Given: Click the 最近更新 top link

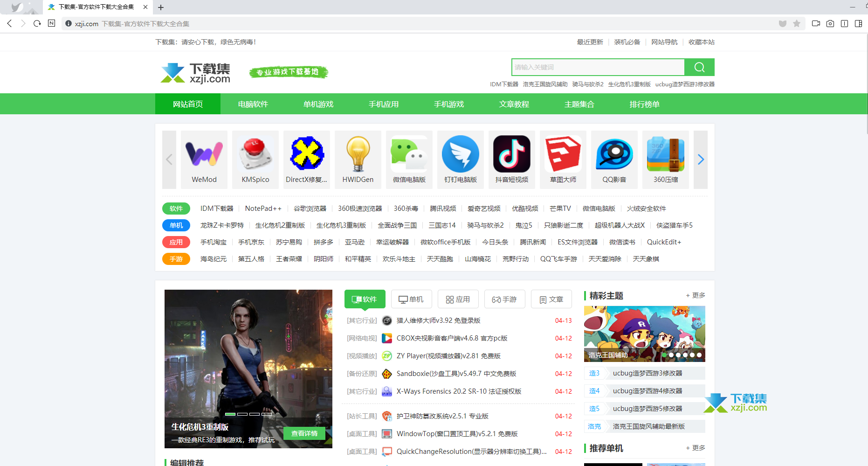Looking at the screenshot, I should pos(590,42).
